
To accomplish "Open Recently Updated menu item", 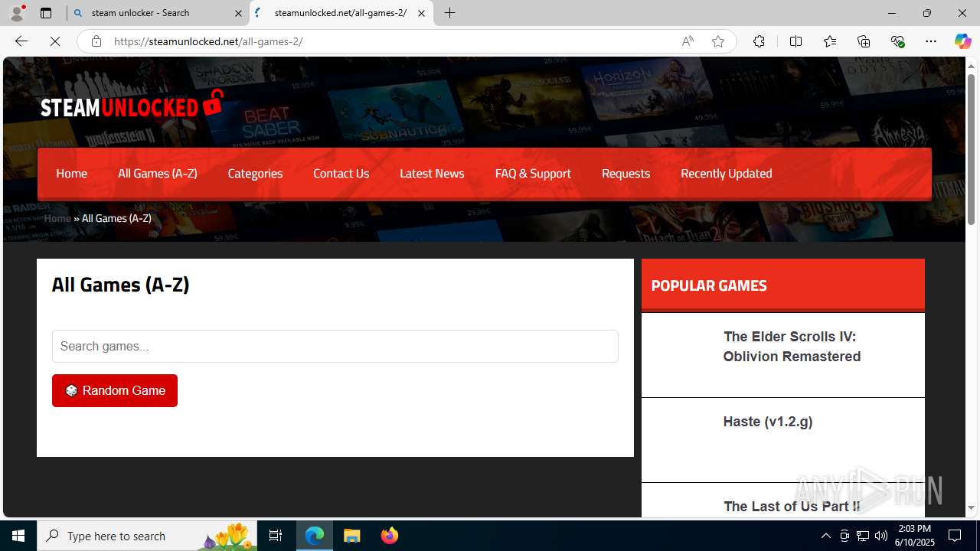I will pyautogui.click(x=726, y=173).
